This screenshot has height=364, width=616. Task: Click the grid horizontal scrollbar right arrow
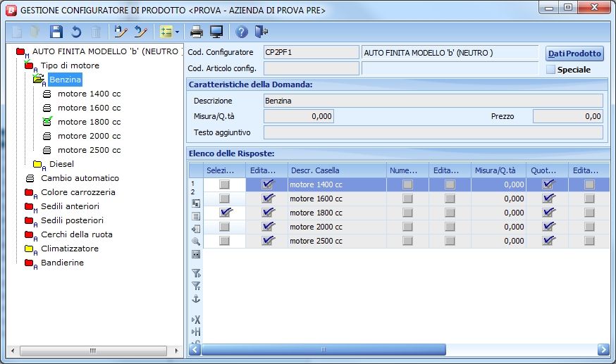[x=603, y=349]
